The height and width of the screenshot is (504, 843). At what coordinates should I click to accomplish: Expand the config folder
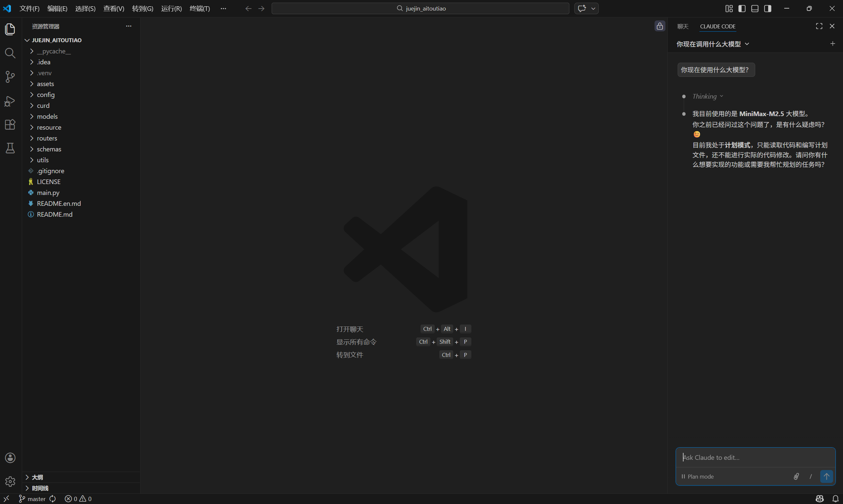81,94
